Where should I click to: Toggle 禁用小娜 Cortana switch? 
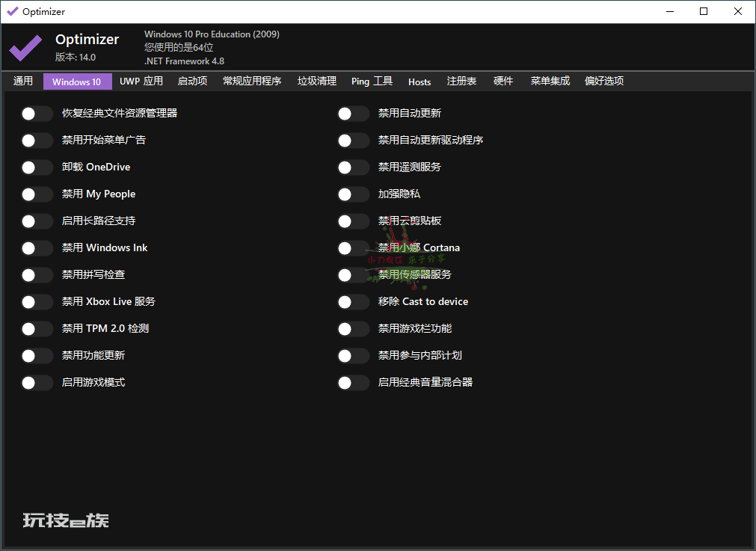coord(354,248)
